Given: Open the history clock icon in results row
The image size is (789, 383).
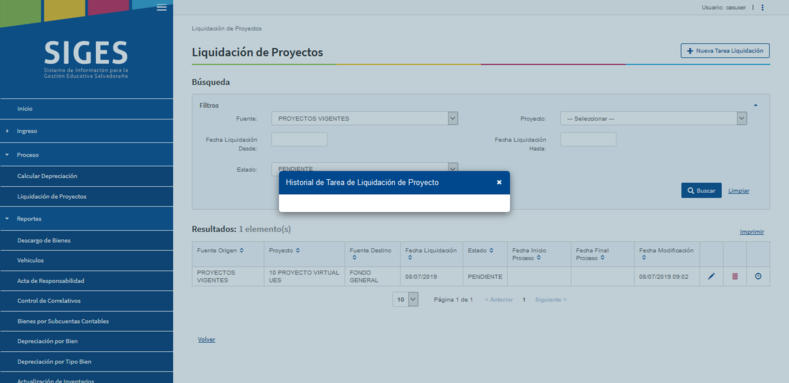Looking at the screenshot, I should [758, 276].
